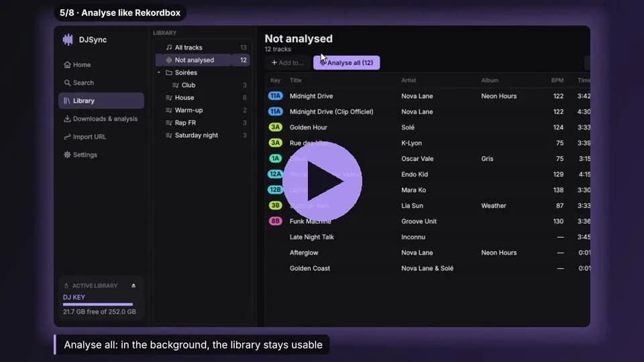The image size is (644, 362).
Task: Open the Warm-up playlist
Action: pyautogui.click(x=203, y=110)
